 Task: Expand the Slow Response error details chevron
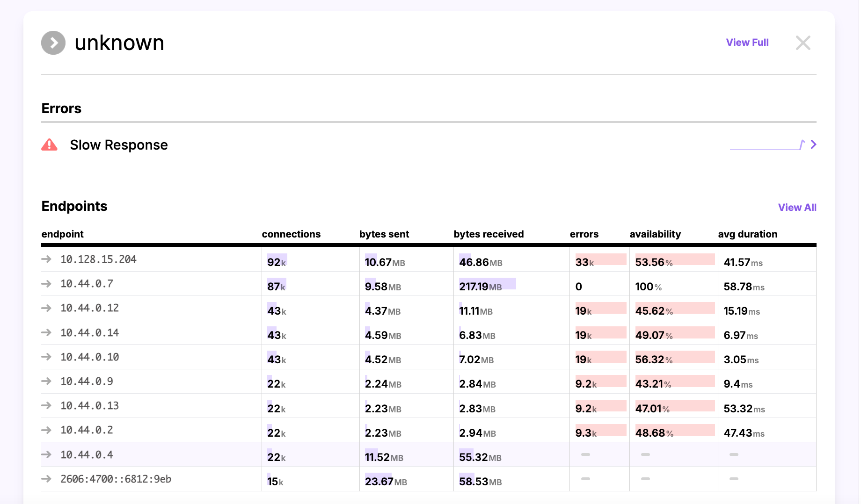(x=813, y=144)
